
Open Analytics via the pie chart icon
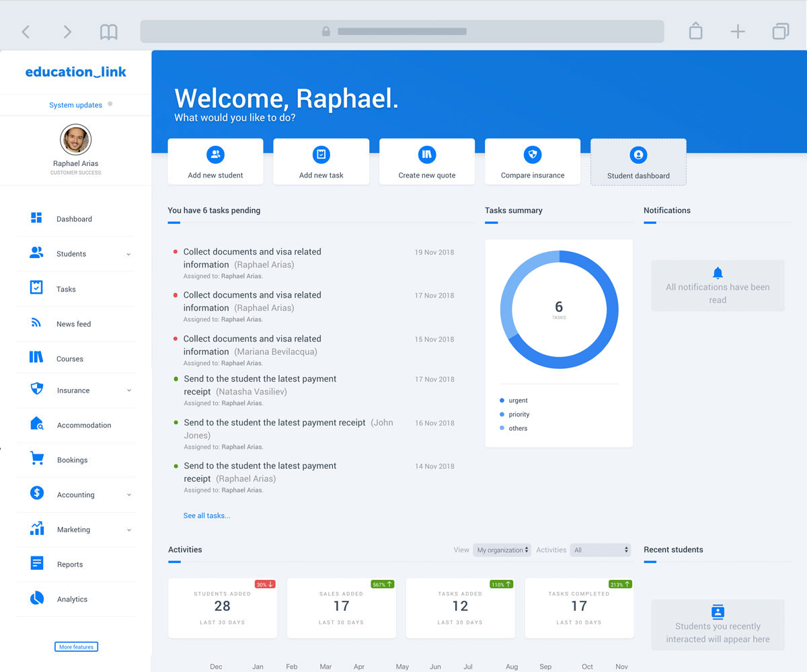36,599
